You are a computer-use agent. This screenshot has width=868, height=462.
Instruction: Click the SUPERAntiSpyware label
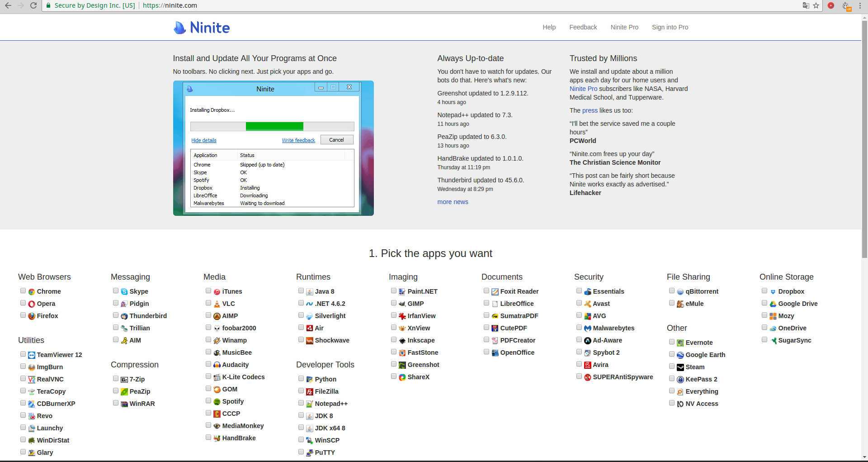623,377
